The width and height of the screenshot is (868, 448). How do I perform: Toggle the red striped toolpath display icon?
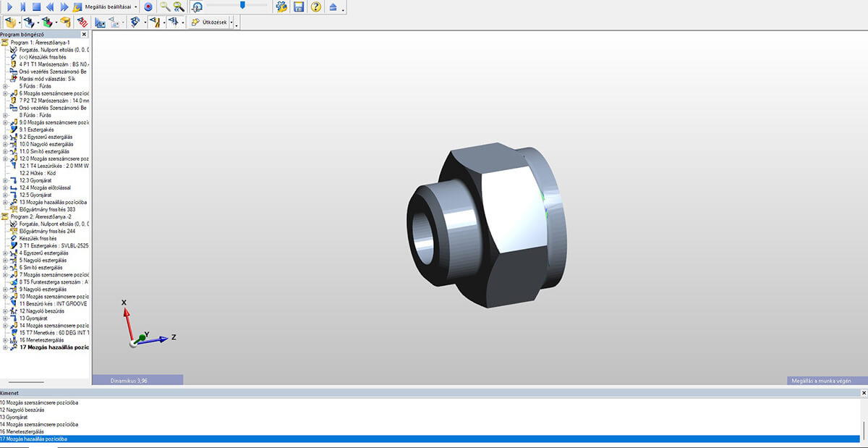(82, 22)
